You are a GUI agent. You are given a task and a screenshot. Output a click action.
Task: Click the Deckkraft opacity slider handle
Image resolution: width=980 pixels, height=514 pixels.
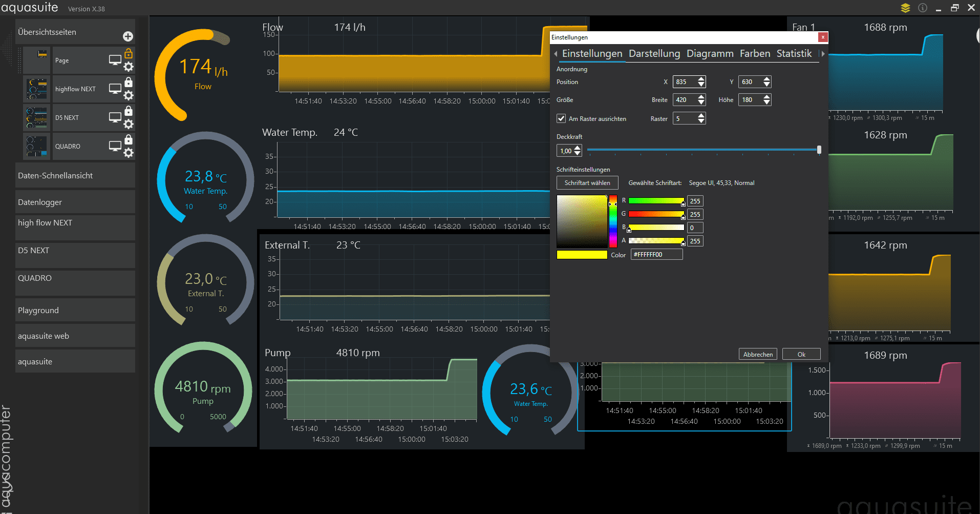pyautogui.click(x=819, y=150)
